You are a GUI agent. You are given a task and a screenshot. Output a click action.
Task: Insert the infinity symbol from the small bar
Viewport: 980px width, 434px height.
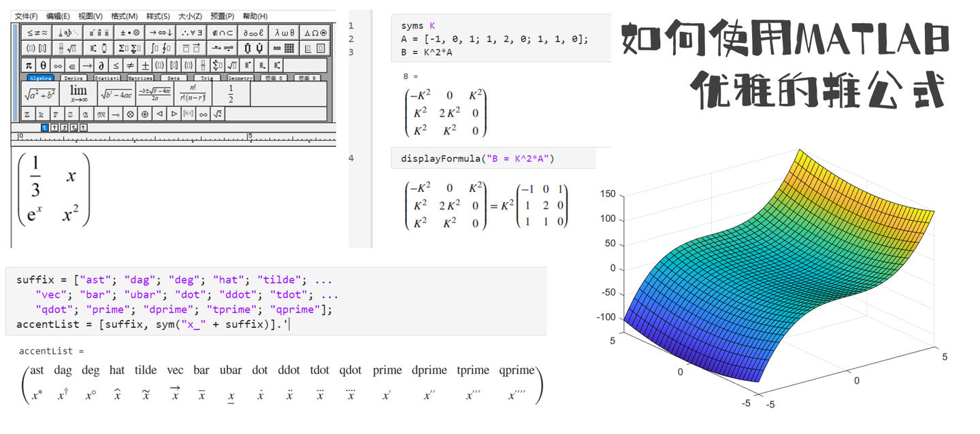point(58,65)
